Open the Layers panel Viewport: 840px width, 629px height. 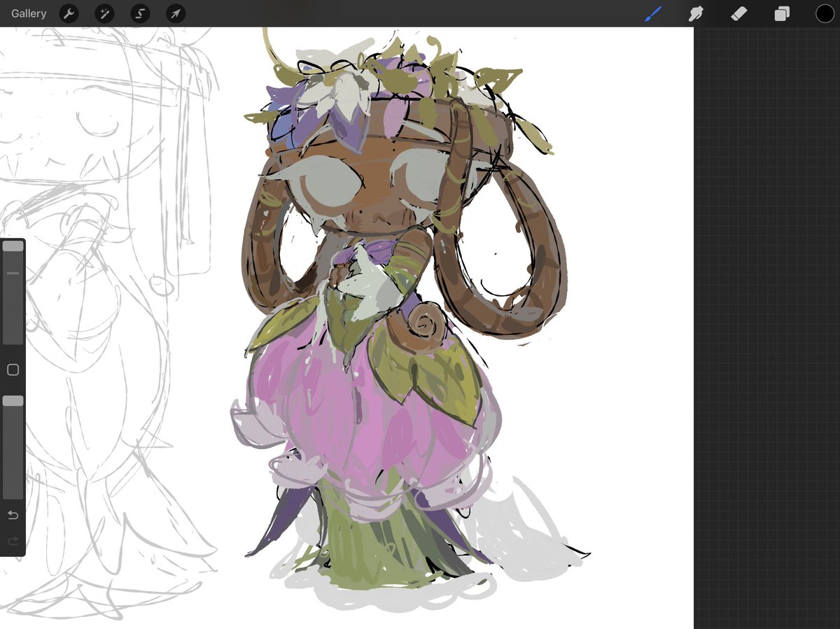point(782,13)
